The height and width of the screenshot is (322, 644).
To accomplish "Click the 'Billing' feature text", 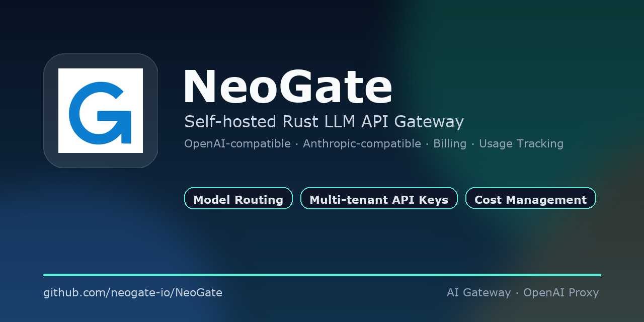I will coord(450,143).
